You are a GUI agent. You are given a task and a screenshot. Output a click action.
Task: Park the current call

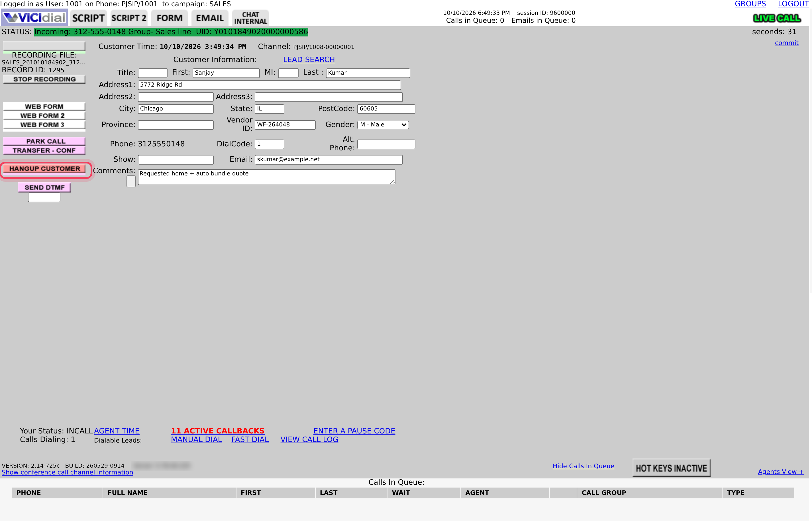point(44,141)
